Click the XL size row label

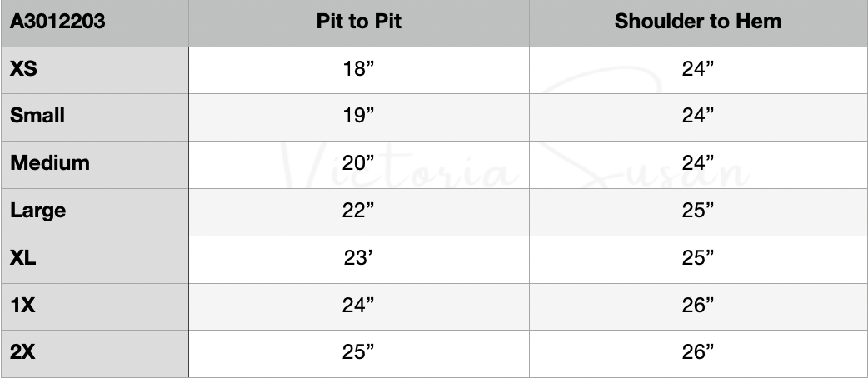coord(23,258)
